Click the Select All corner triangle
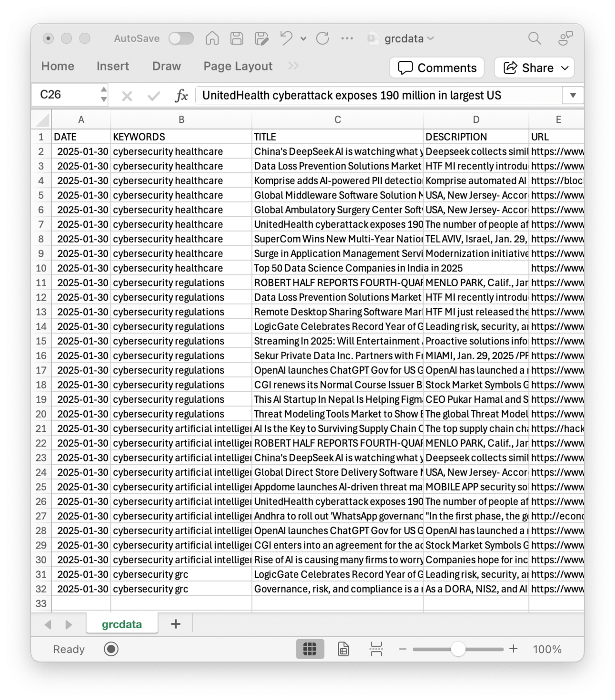615x700 pixels. pyautogui.click(x=42, y=120)
